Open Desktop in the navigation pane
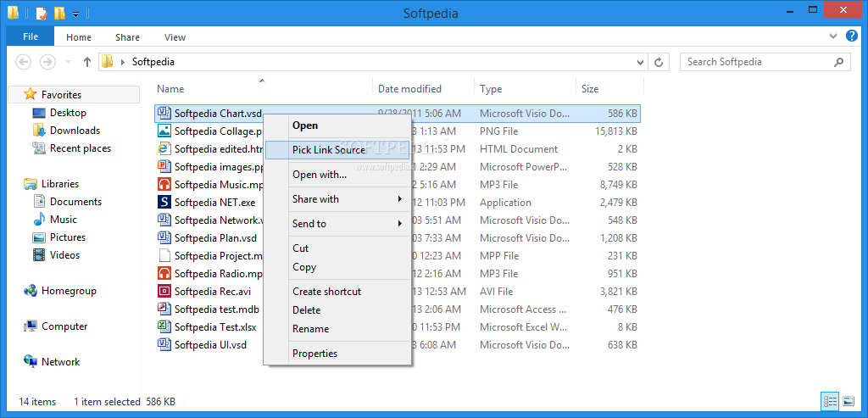 click(x=68, y=113)
